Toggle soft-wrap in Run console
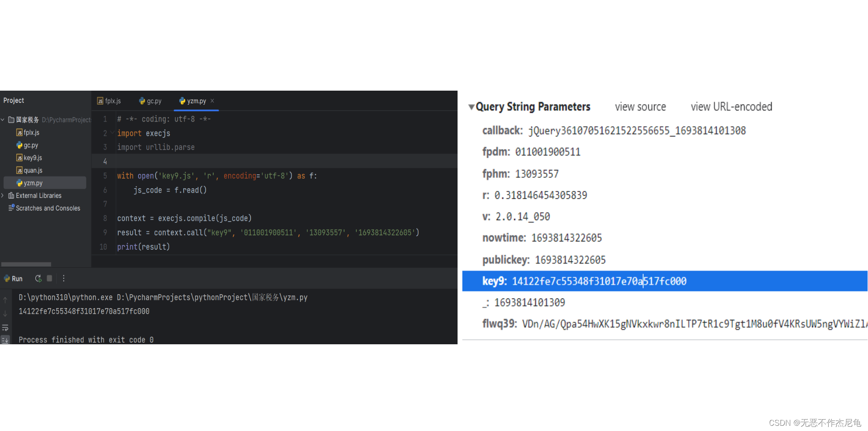The height and width of the screenshot is (431, 868). coord(5,327)
